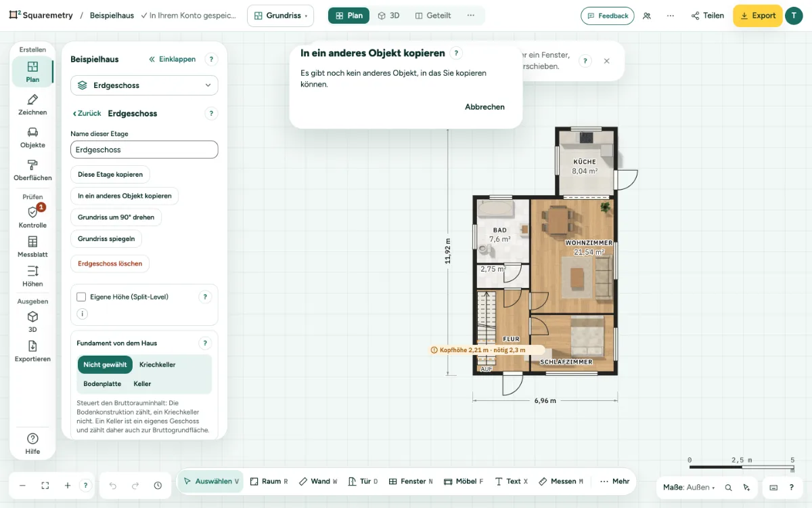Click the Erdgeschoss löschen button

(110, 263)
